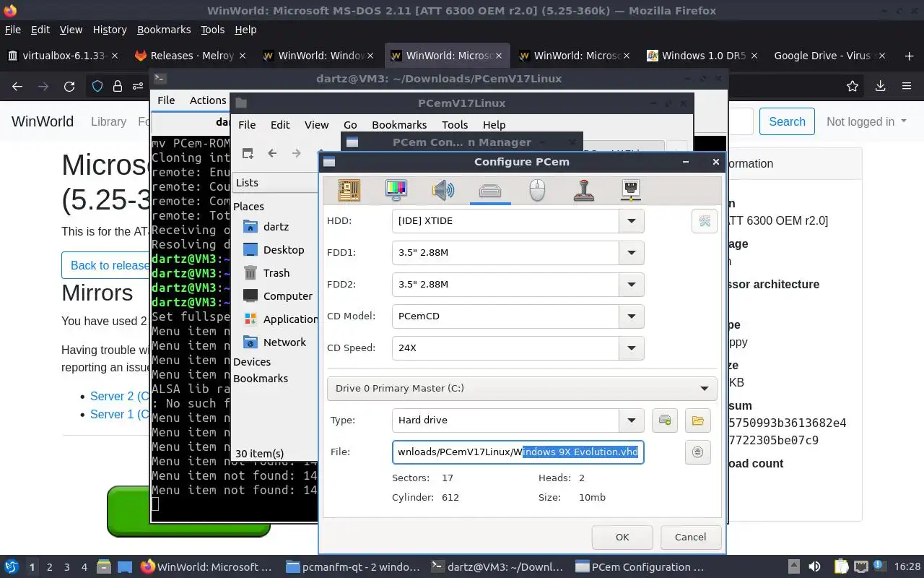
Task: Open the Sound settings speaker icon
Action: [x=443, y=190]
